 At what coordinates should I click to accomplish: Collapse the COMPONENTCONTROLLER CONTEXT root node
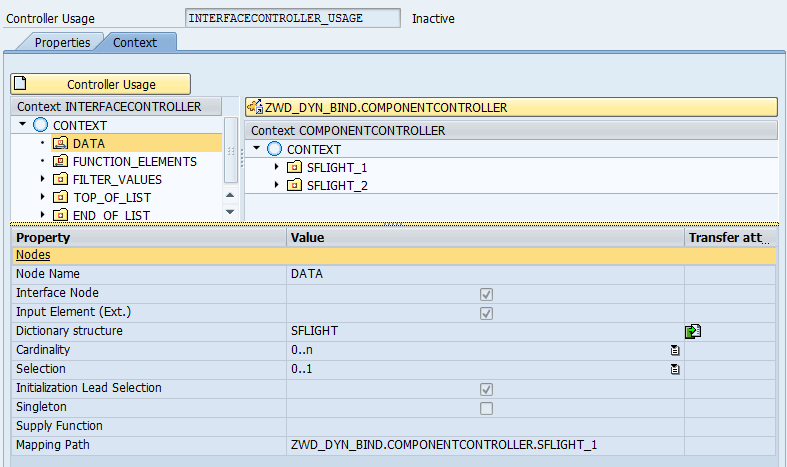(x=256, y=148)
